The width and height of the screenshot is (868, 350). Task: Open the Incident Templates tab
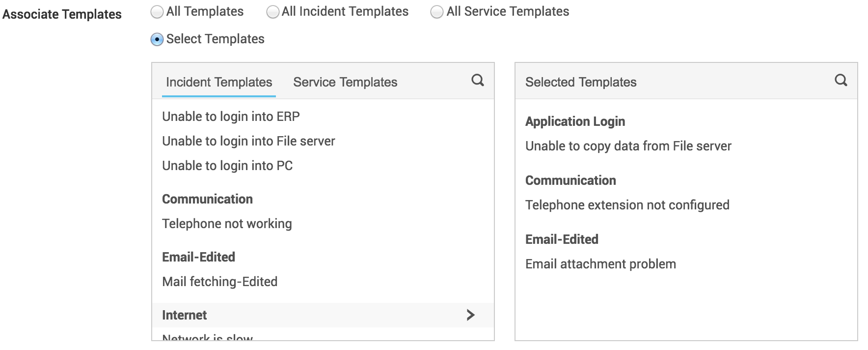(x=219, y=82)
